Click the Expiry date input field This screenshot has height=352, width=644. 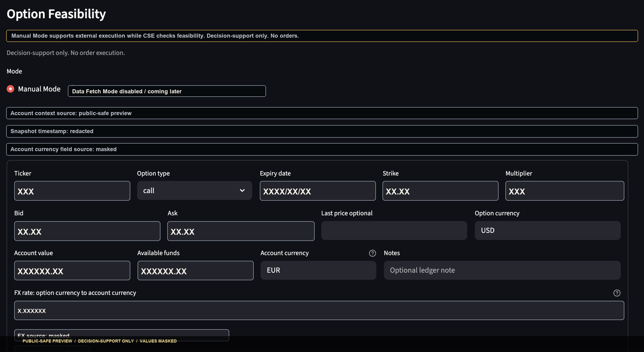point(318,191)
